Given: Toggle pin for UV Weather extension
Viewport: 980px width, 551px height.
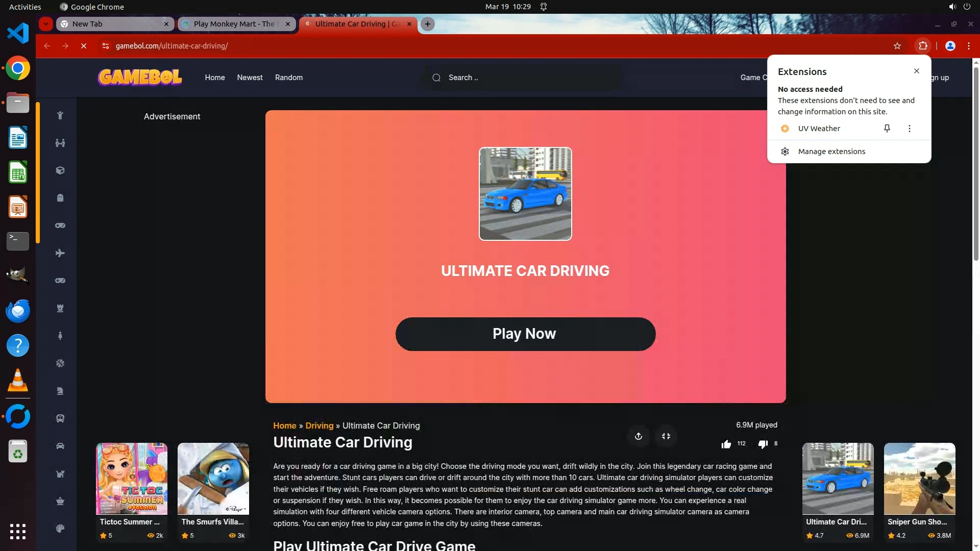Looking at the screenshot, I should click(x=887, y=129).
